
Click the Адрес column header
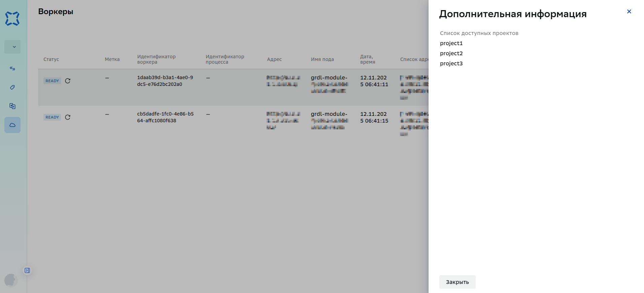pos(274,59)
